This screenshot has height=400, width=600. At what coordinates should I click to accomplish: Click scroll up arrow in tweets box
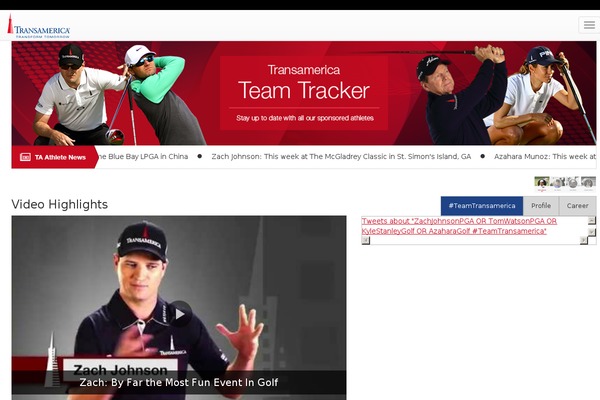coord(592,220)
